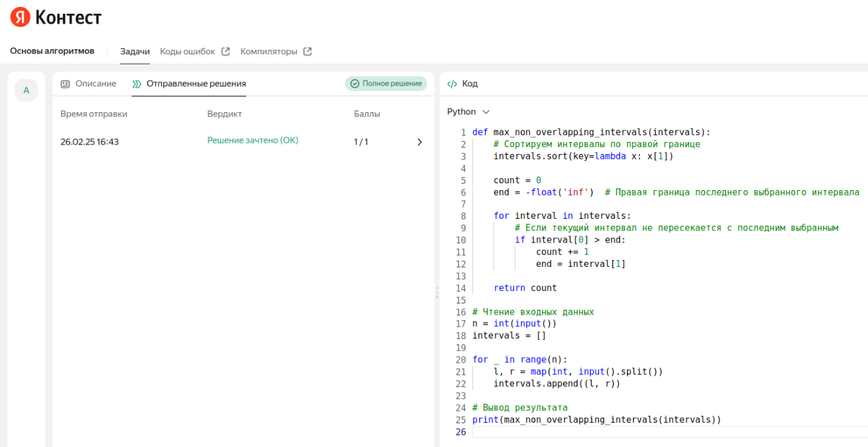Click the Описание panel icon
The width and height of the screenshot is (868, 447).
coord(65,84)
